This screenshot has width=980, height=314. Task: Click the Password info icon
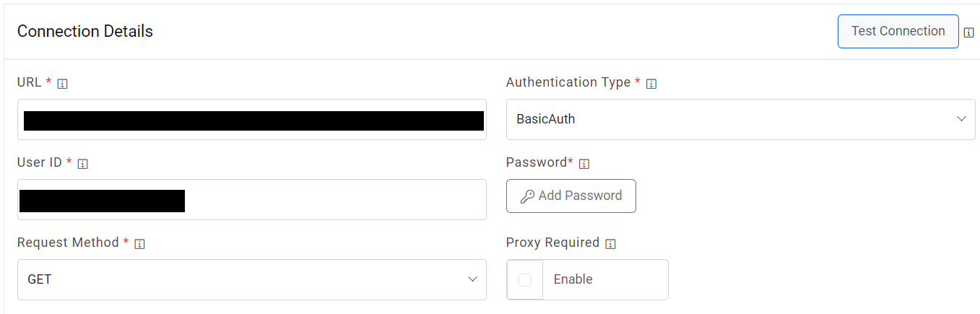[x=584, y=164]
